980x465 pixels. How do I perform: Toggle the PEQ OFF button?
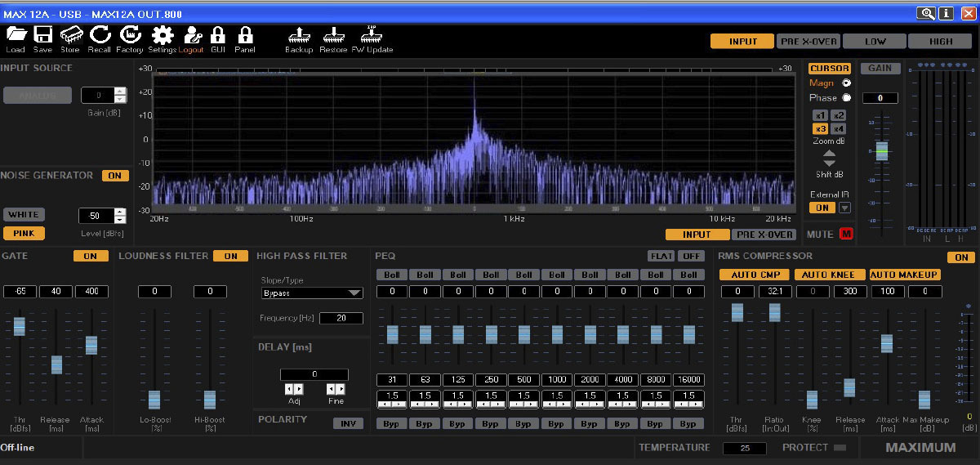(x=693, y=256)
